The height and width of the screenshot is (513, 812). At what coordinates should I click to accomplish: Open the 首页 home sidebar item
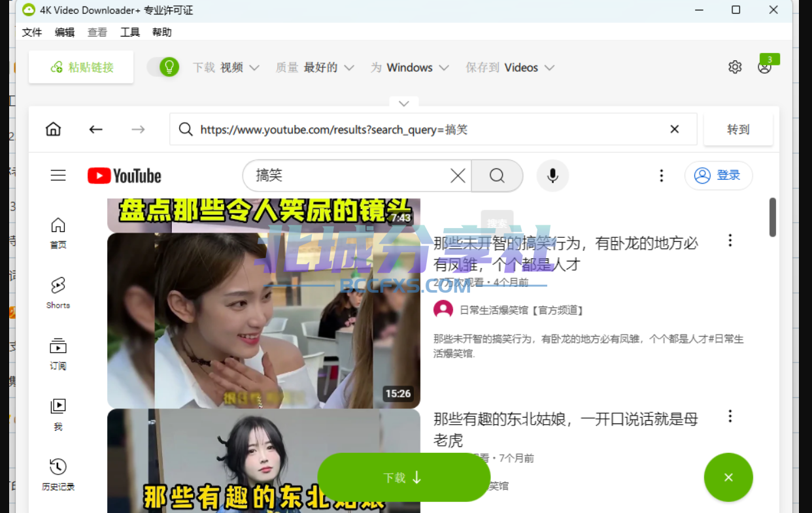click(58, 233)
